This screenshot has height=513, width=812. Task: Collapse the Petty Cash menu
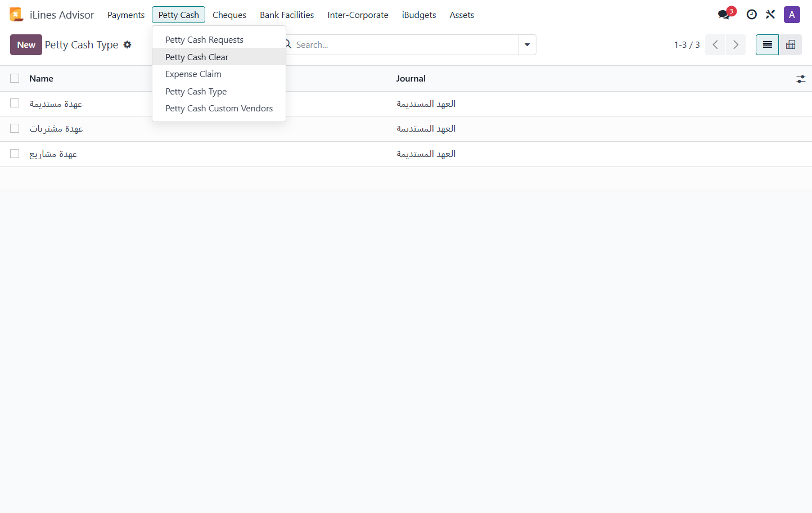pos(178,15)
